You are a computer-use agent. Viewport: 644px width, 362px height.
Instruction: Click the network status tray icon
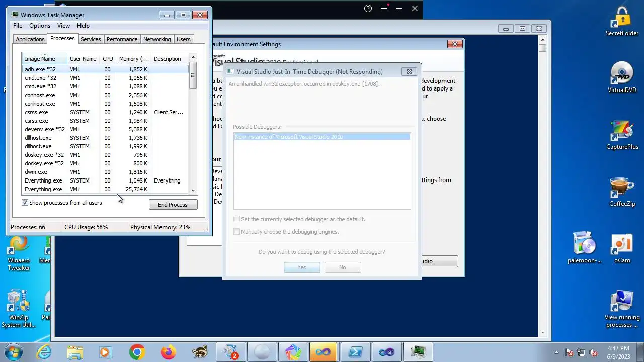point(581,352)
